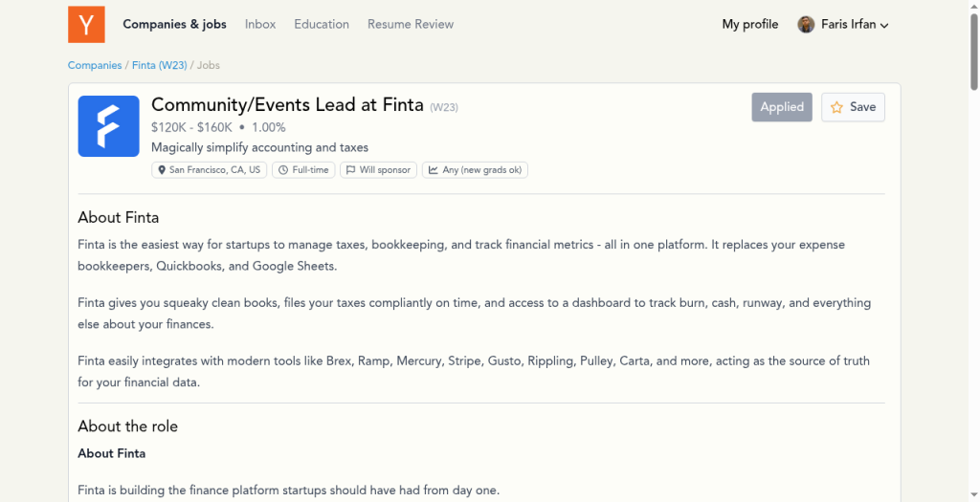Image resolution: width=980 pixels, height=502 pixels.
Task: Expand the Faris Irfan account dropdown chevron
Action: [884, 26]
